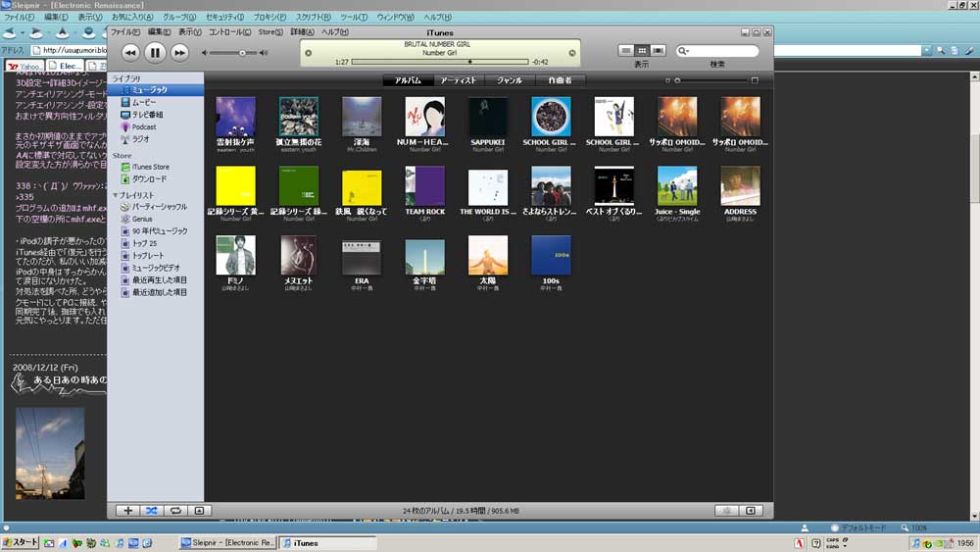
Task: Toggle the Genius sidebar button
Action: pos(751,511)
